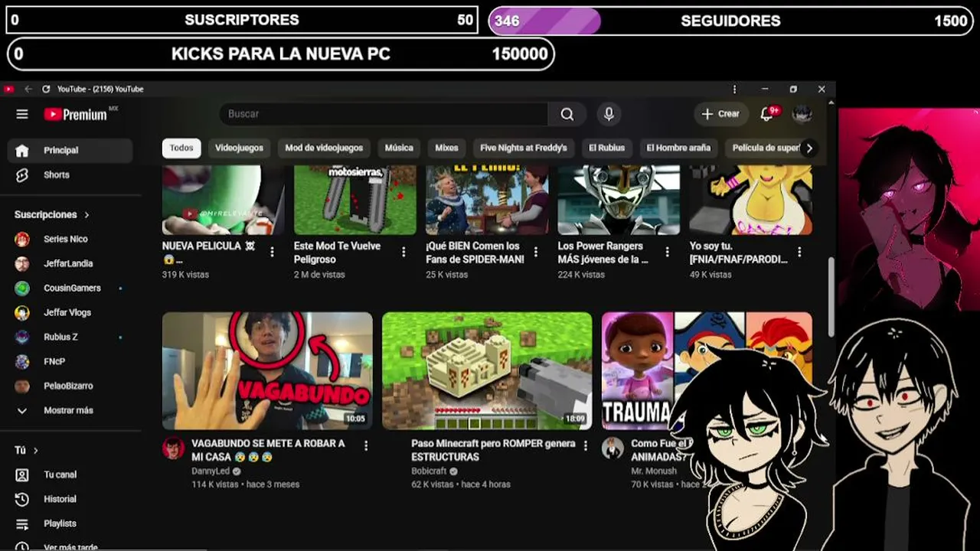The image size is (980, 551).
Task: Open the PelaoBizarro subscription avatar
Action: (22, 386)
